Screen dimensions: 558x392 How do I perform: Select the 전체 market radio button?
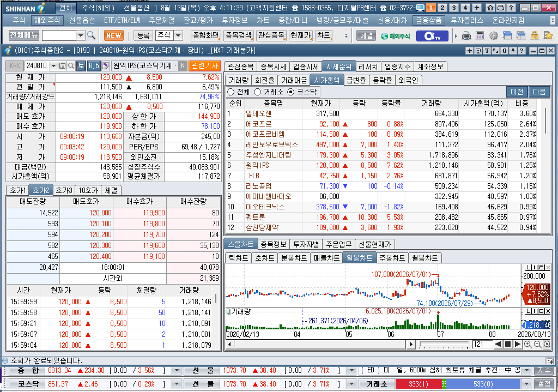click(231, 92)
